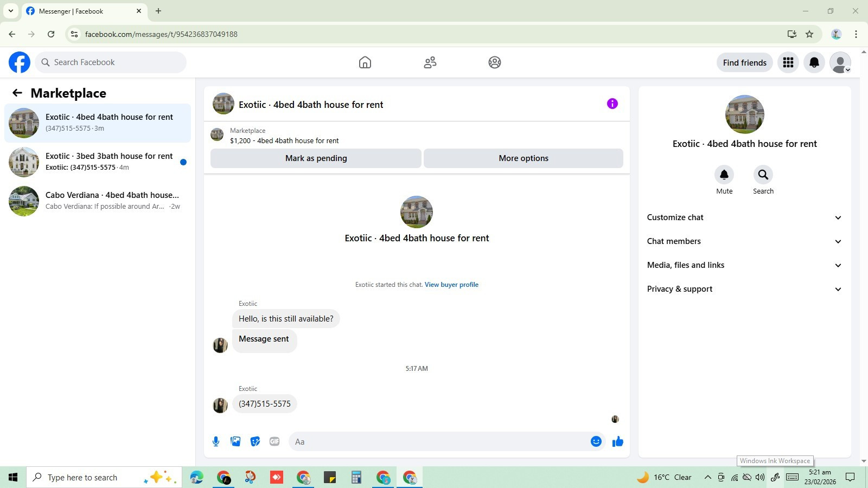This screenshot has height=488, width=868.
Task: Open Exotiic 3bed 3bath house chat
Action: pos(98,162)
